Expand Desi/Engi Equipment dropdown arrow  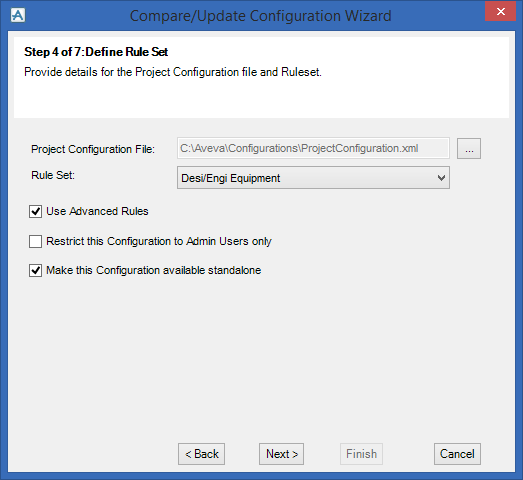click(x=441, y=178)
